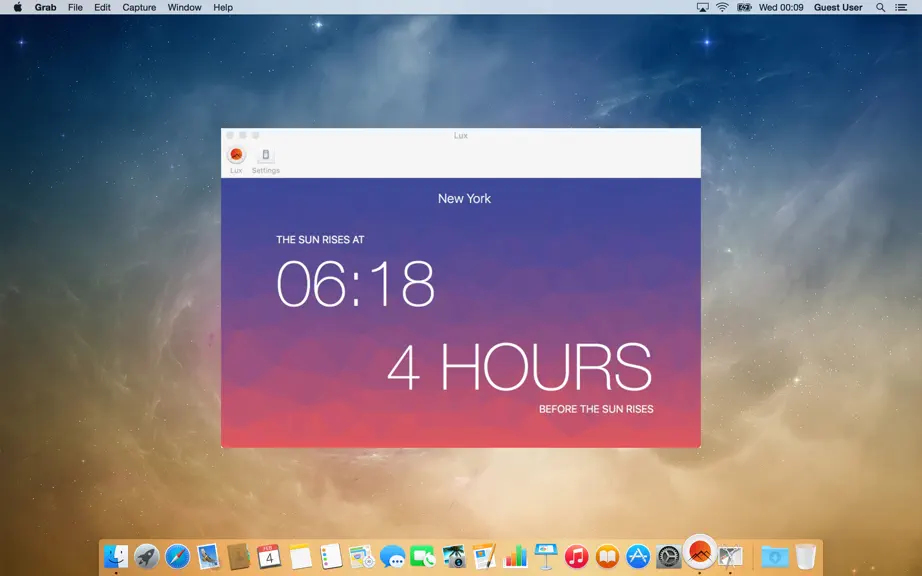
Task: Open the App Store from the dock
Action: [x=637, y=555]
